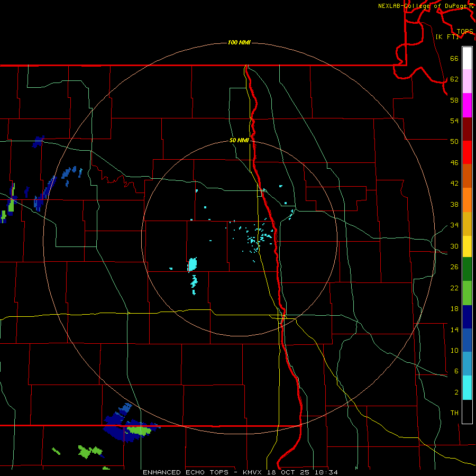476x476 pixels.
Task: Click the blue echo at the upper left
Action: point(38,142)
